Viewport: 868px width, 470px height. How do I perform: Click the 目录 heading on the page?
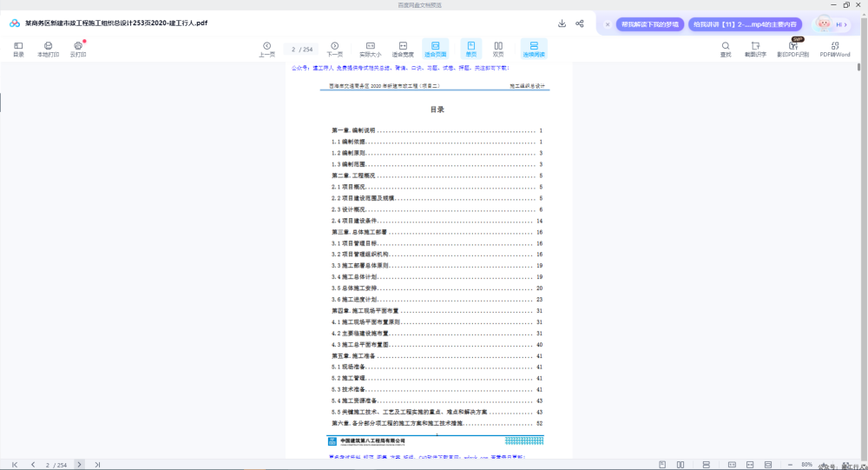pyautogui.click(x=437, y=109)
